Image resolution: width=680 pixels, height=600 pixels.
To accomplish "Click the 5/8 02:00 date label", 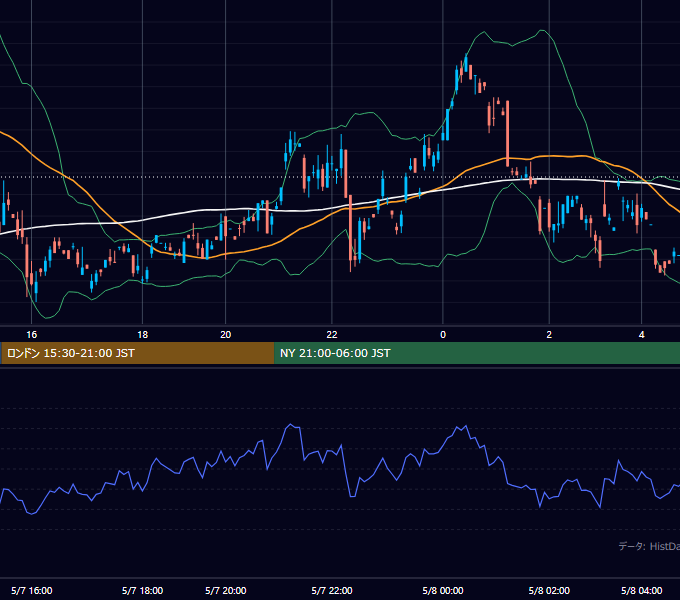I will pos(549,590).
